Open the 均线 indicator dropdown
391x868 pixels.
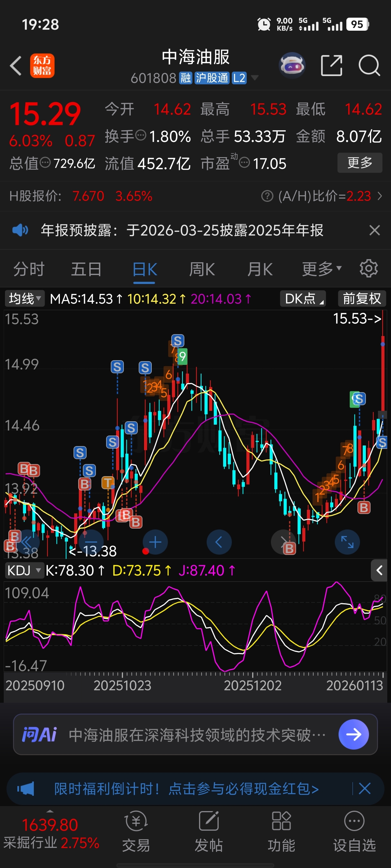[x=25, y=299]
